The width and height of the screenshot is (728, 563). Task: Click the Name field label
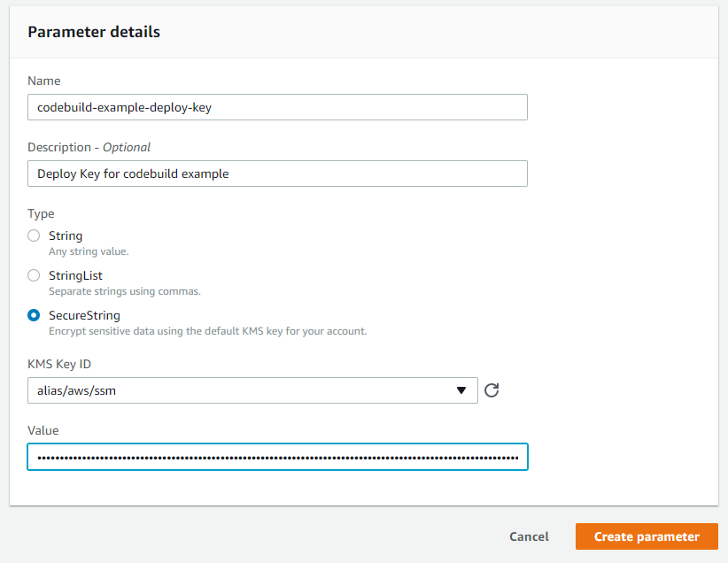(x=44, y=81)
